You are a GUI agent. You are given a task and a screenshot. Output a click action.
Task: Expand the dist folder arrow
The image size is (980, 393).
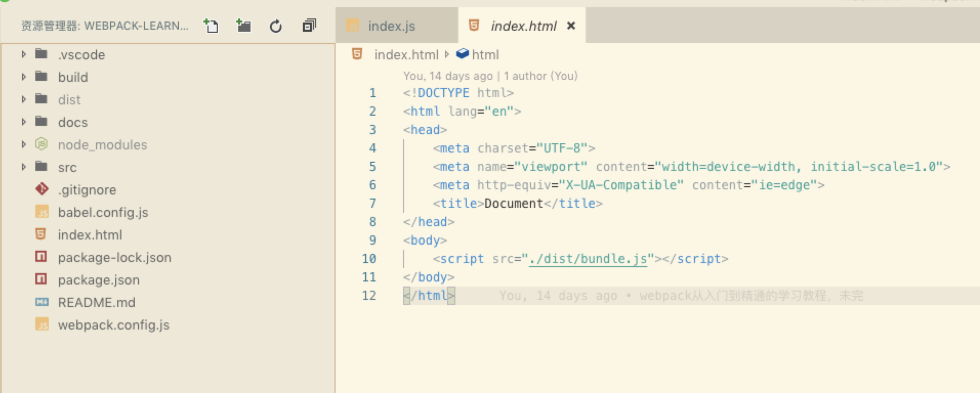point(24,99)
